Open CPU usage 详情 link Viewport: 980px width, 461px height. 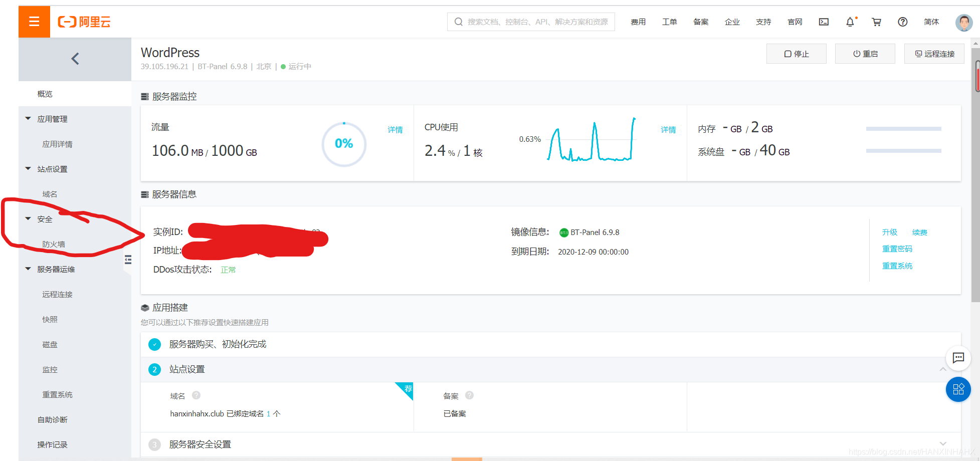click(668, 129)
